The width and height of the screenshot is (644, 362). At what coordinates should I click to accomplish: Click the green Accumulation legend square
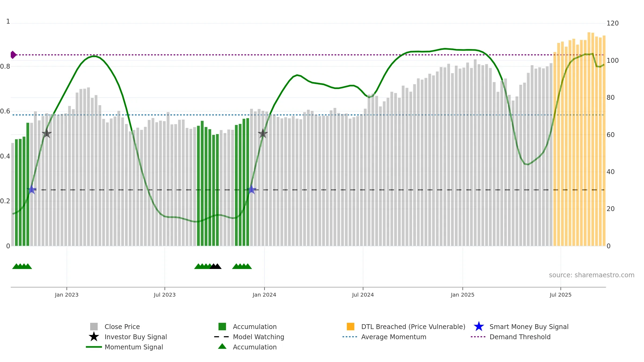[222, 327]
